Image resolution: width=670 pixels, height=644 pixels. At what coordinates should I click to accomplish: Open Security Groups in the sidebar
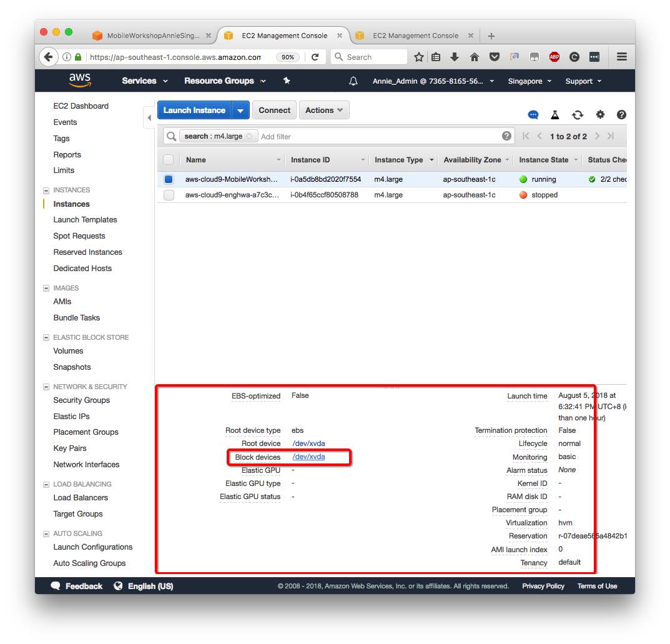pyautogui.click(x=82, y=400)
